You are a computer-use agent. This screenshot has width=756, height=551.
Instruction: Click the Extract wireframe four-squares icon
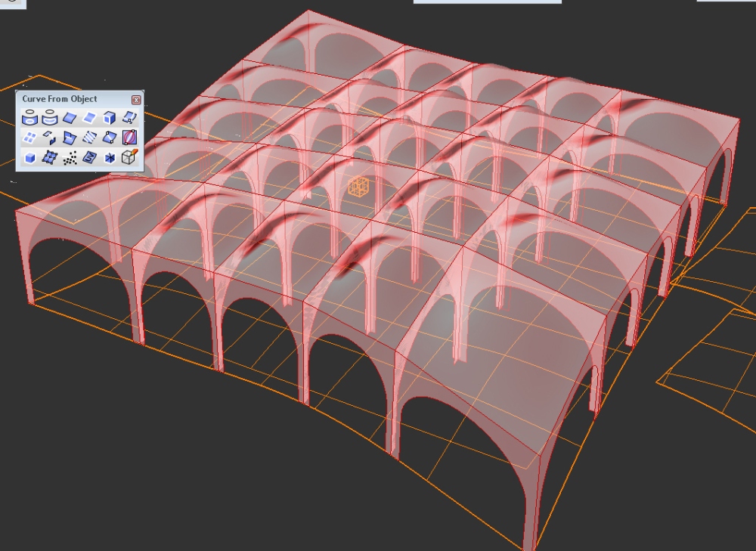pos(30,138)
